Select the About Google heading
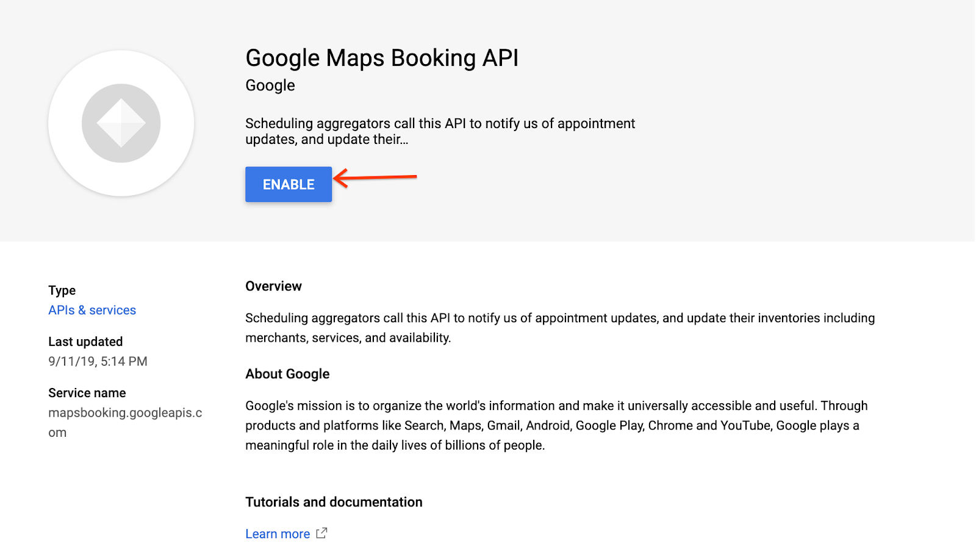The image size is (976, 560). click(287, 373)
